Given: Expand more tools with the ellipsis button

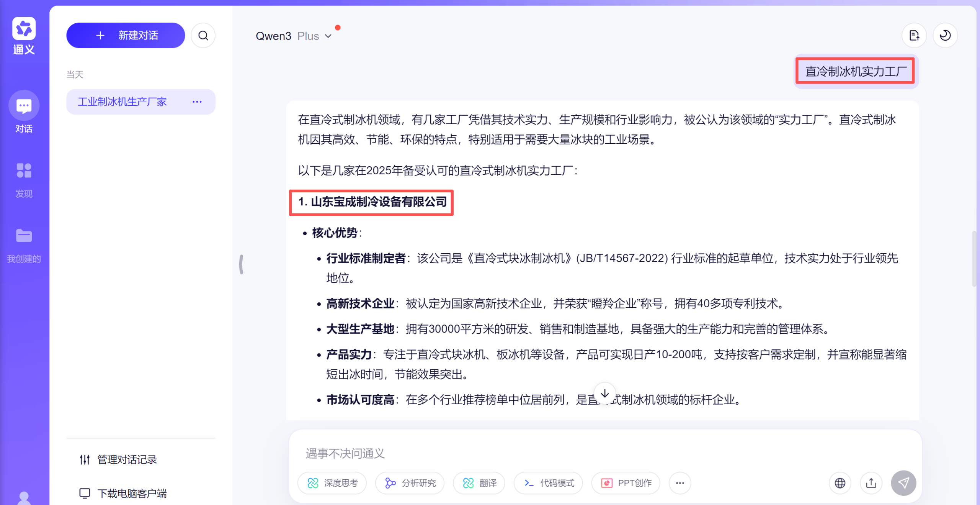Looking at the screenshot, I should point(679,483).
